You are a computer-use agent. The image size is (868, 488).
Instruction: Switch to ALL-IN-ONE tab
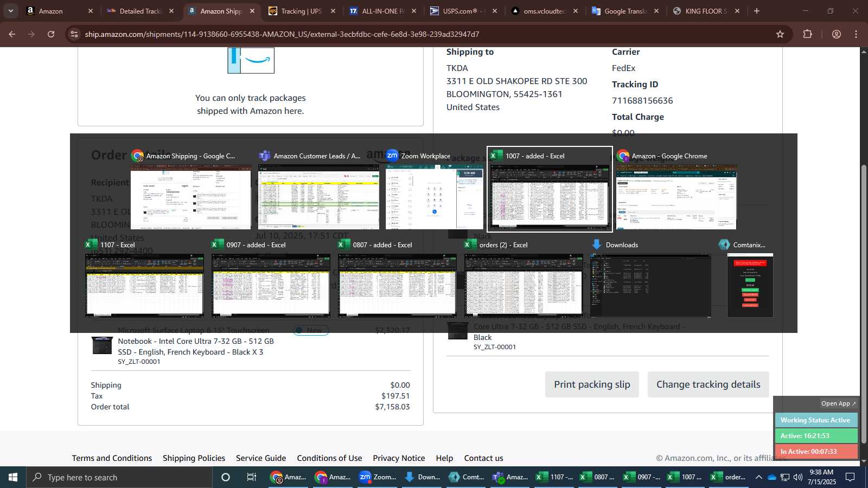(382, 11)
